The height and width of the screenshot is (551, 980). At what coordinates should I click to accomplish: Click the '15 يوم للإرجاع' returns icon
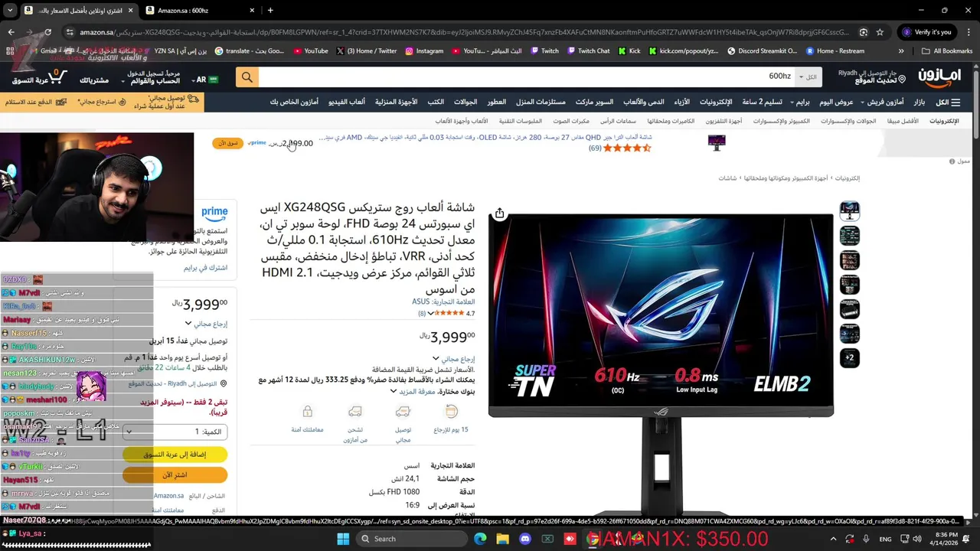(x=452, y=412)
